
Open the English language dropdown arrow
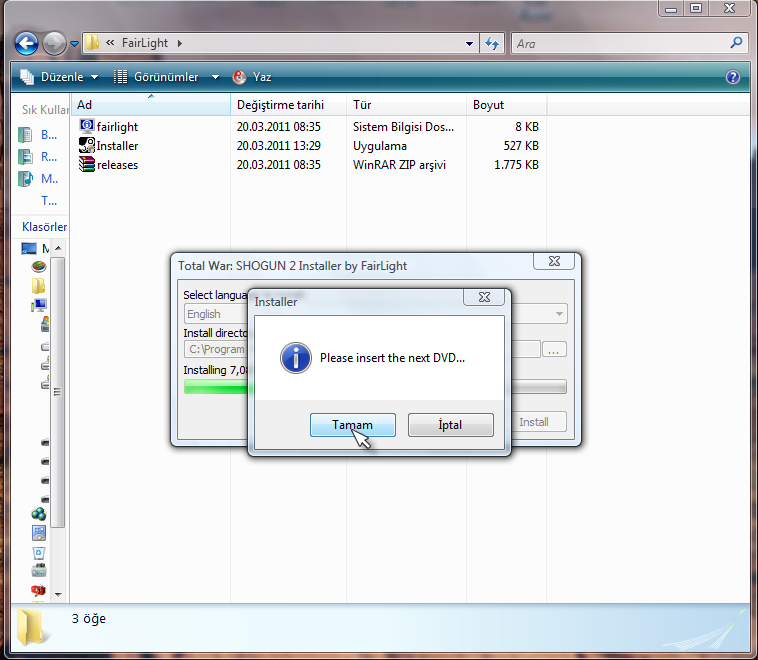coord(559,314)
